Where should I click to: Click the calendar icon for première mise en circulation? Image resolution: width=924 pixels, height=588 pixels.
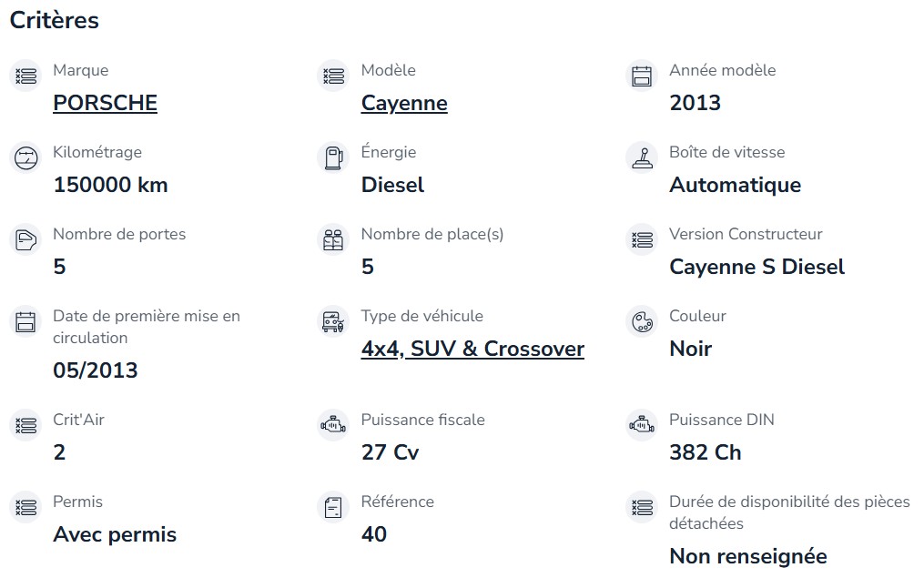click(25, 321)
